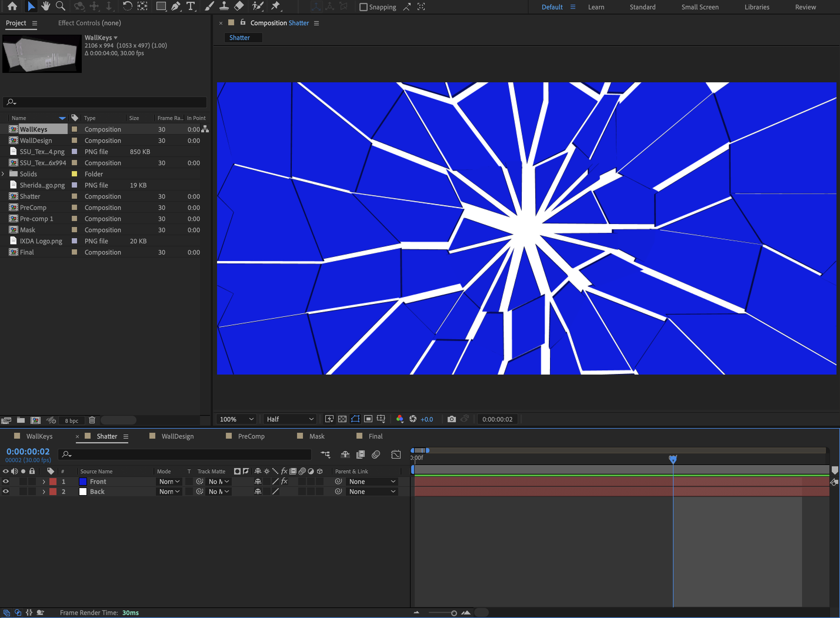This screenshot has height=618, width=840.
Task: Open the Parent & Link dropdown for Front layer
Action: coord(372,482)
